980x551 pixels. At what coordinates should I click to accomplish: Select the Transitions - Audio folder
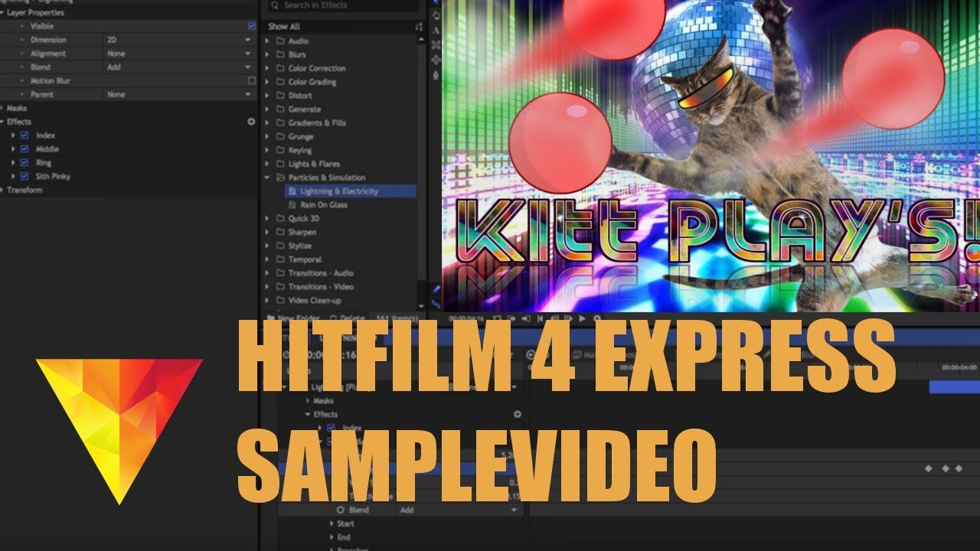pyautogui.click(x=320, y=273)
